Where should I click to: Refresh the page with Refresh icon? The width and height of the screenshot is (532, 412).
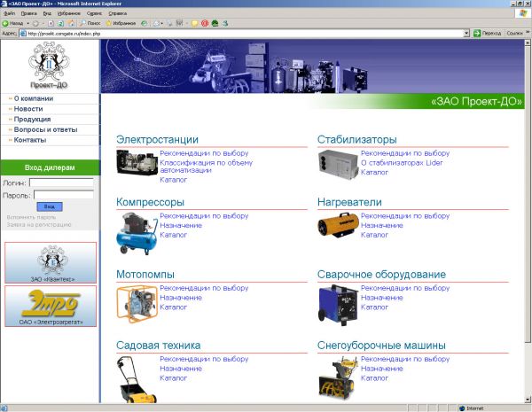pos(60,23)
